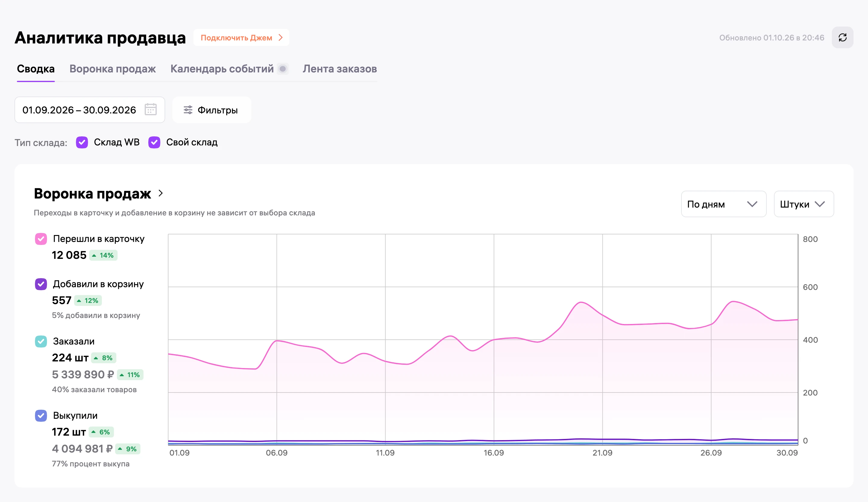Open the Лента заказов tab
This screenshot has height=502, width=868.
(340, 69)
